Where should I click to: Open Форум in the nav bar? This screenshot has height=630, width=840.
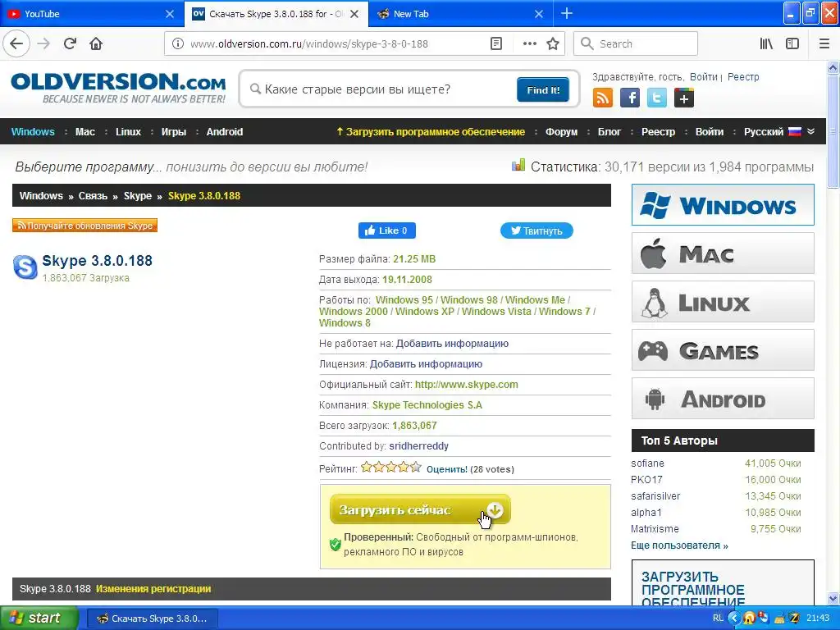coord(561,132)
